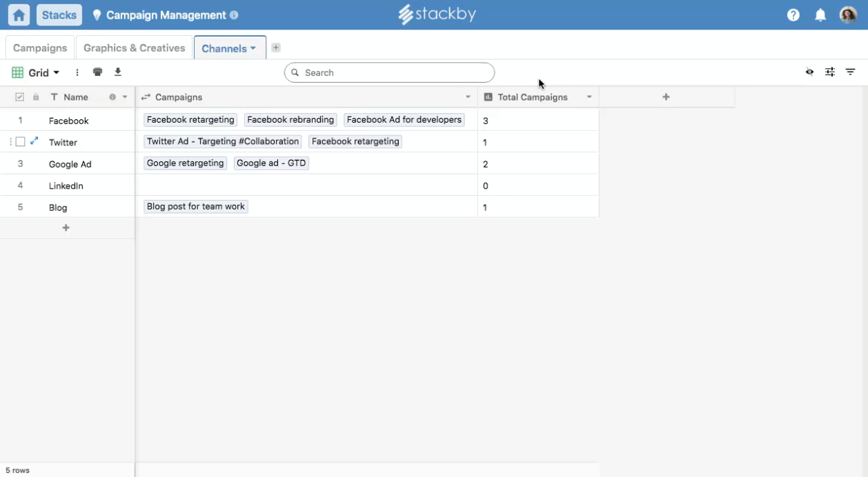
Task: Click the Total Campaigns column formula icon
Action: (x=489, y=97)
